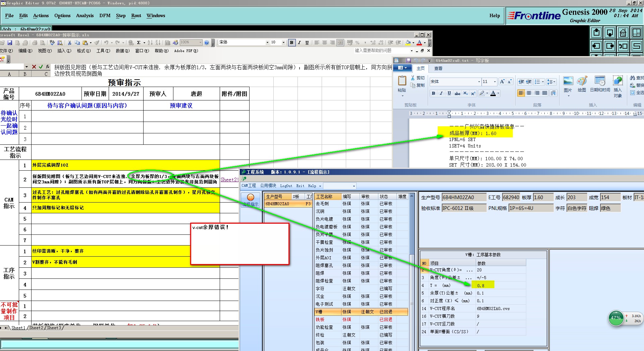Toggle subscript in WordPad ribbon
The image size is (644, 351).
tap(465, 93)
